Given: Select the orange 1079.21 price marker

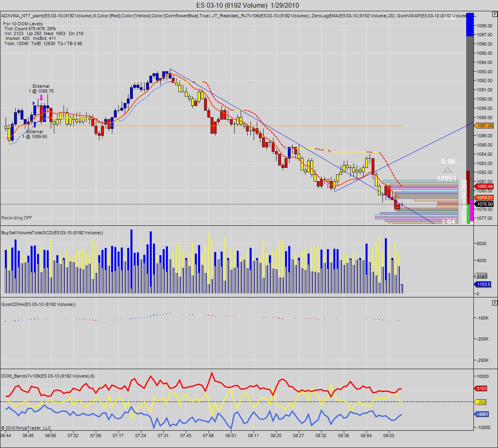Looking at the screenshot, I should [484, 198].
